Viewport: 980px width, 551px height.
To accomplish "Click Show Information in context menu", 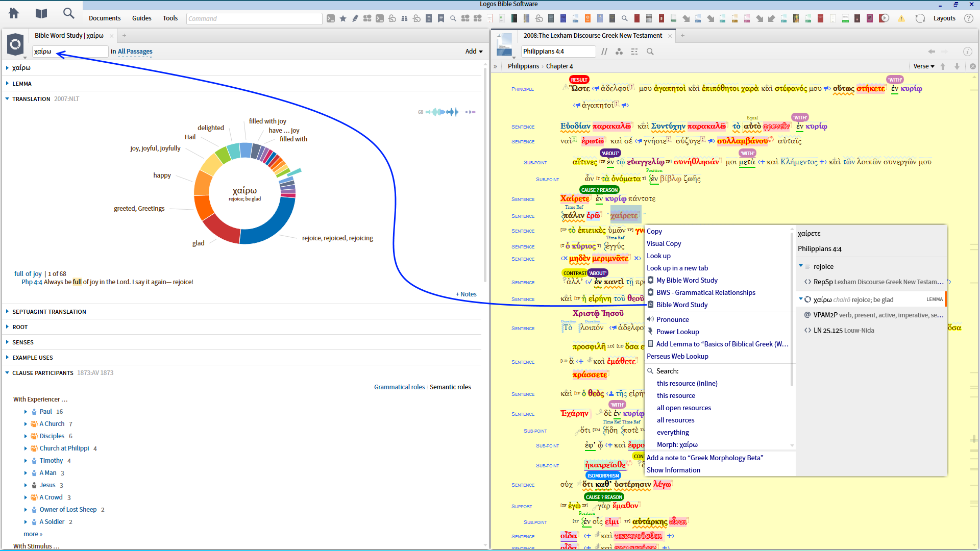I will click(x=673, y=470).
